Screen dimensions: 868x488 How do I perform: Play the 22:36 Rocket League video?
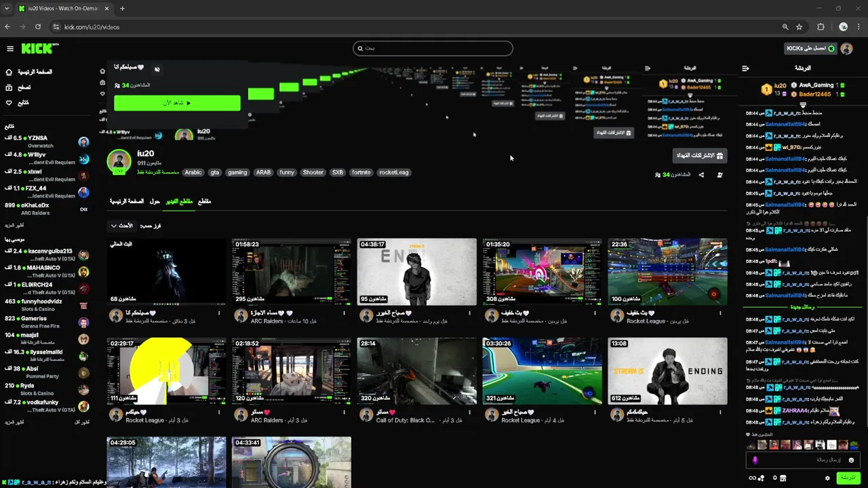(x=667, y=272)
